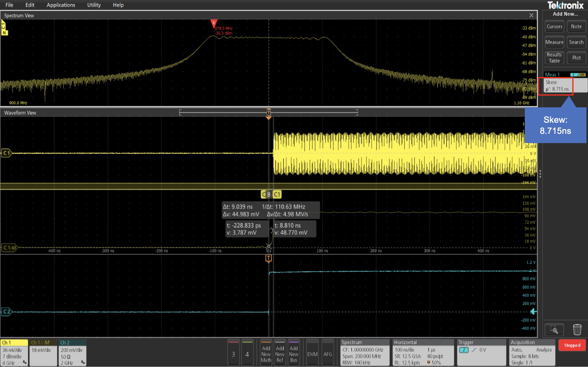Open the Trigger settings badge

click(481, 353)
